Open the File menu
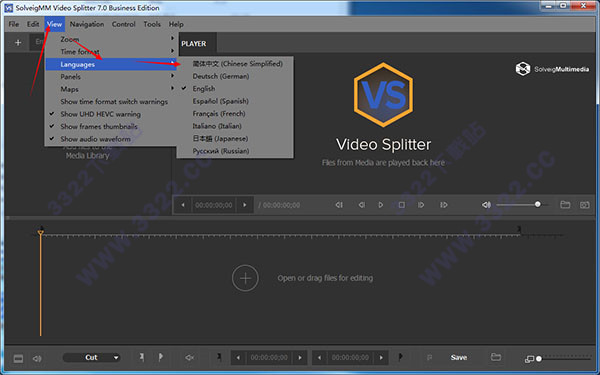Image resolution: width=600 pixels, height=375 pixels. pyautogui.click(x=14, y=24)
